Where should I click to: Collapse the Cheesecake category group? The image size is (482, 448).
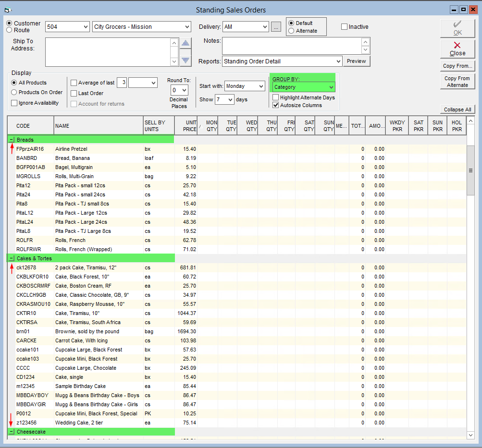(x=12, y=432)
